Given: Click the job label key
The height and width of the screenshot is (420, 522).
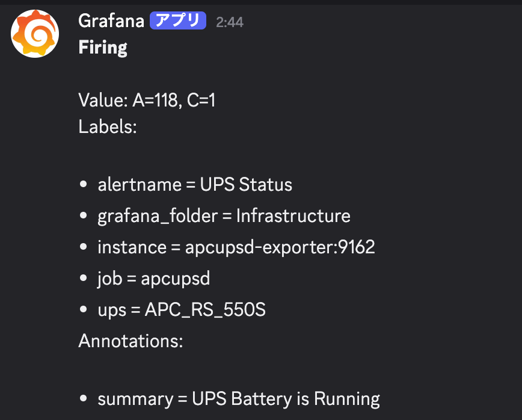Looking at the screenshot, I should pos(110,279).
